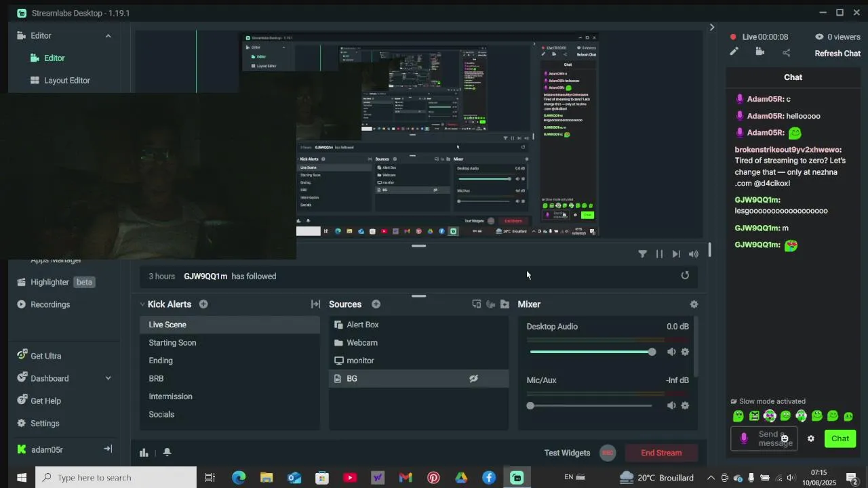
Task: Toggle recording with REC button
Action: pyautogui.click(x=608, y=453)
